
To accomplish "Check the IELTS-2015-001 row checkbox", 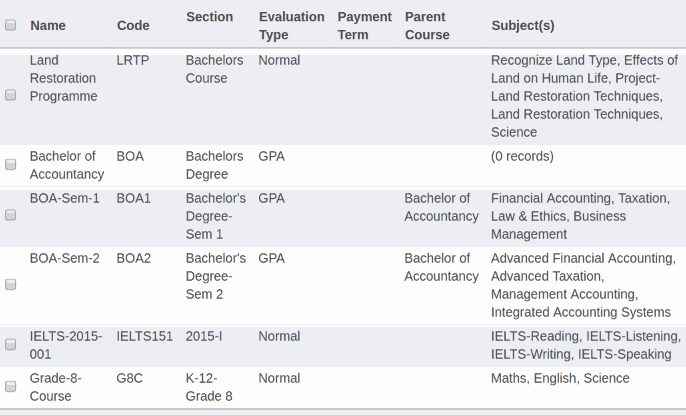I will (10, 344).
